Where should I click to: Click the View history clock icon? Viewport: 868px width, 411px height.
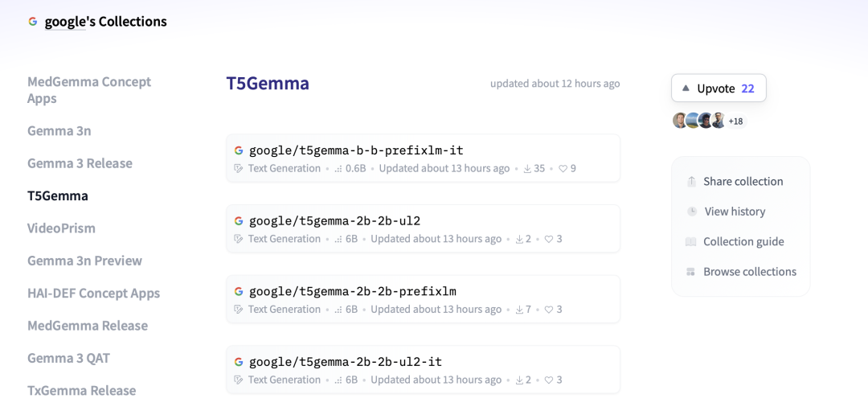point(692,212)
